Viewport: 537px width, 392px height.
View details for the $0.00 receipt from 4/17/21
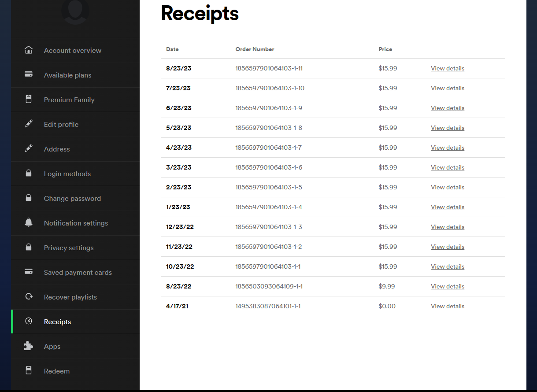pyautogui.click(x=447, y=307)
